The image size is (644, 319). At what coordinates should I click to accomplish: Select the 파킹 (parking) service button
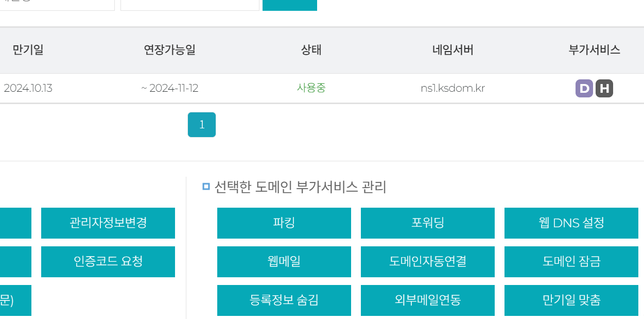(x=284, y=223)
